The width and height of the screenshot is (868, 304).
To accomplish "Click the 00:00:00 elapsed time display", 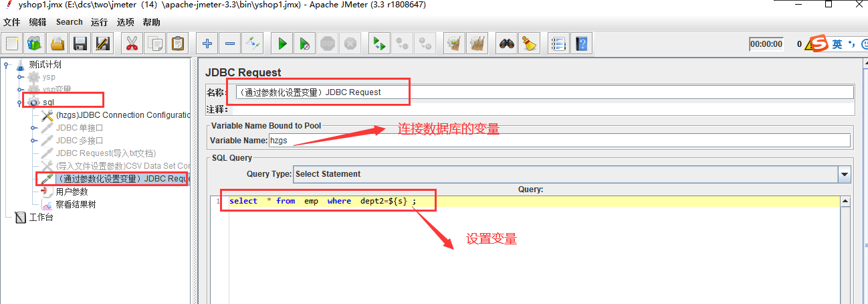I will coord(766,44).
